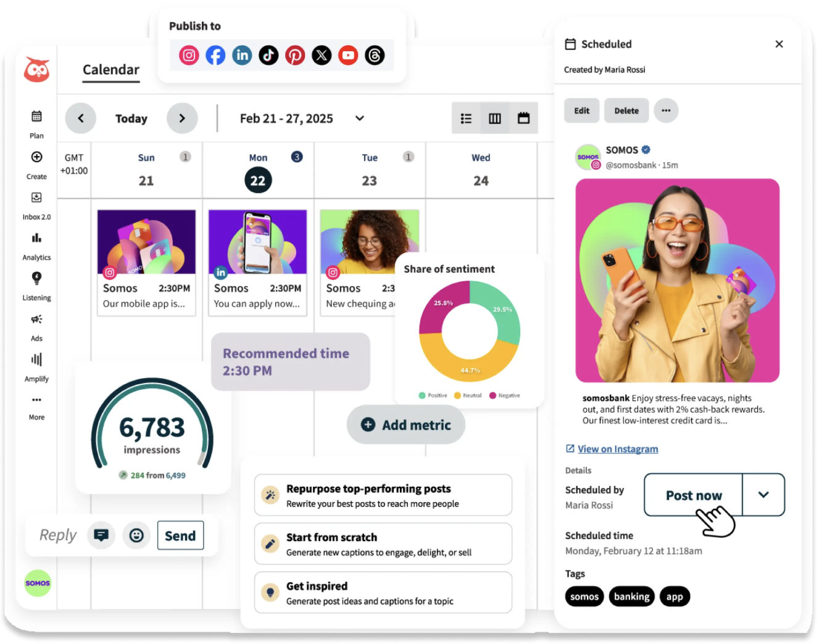822x644 pixels.
Task: Click the pink Negative sentiment segment
Action: [439, 303]
